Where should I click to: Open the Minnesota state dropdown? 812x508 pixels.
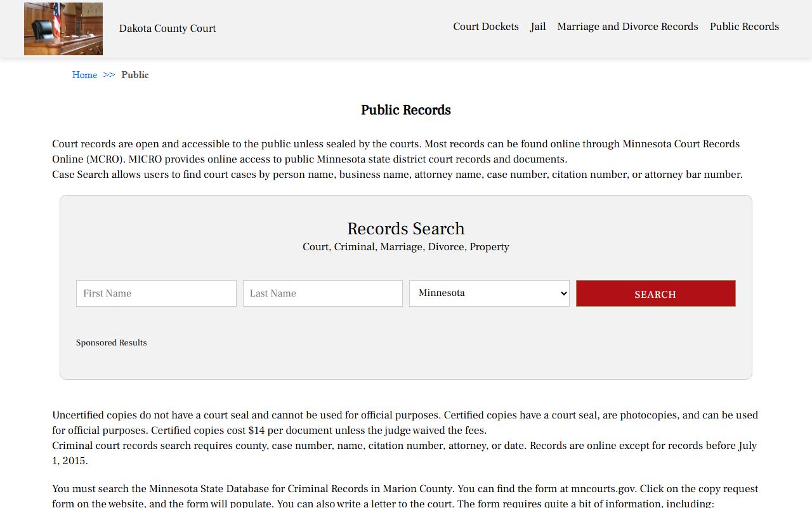click(x=489, y=293)
